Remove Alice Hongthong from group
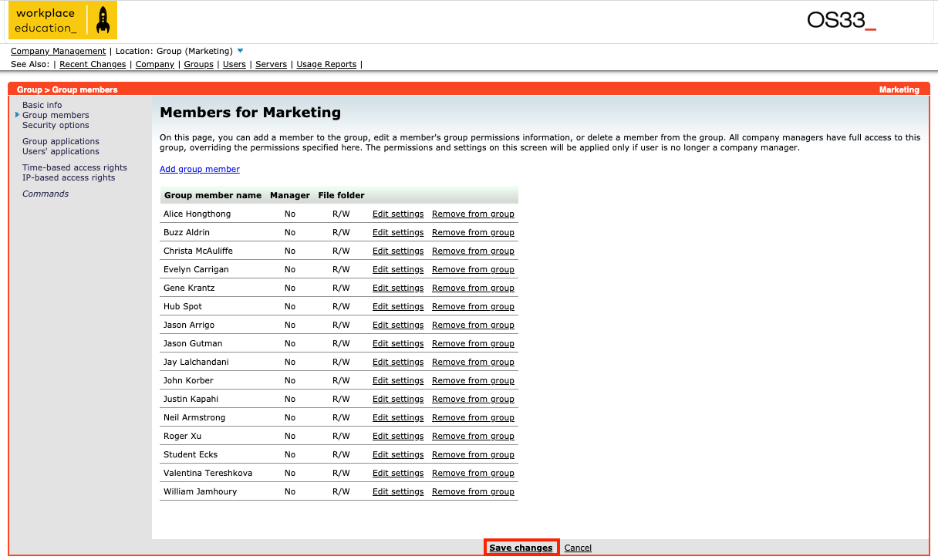 (473, 214)
